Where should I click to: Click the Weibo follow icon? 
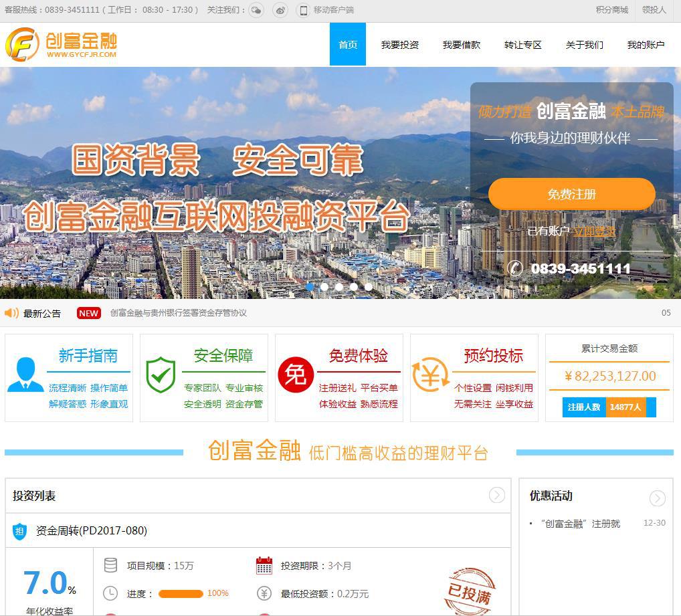pyautogui.click(x=280, y=10)
